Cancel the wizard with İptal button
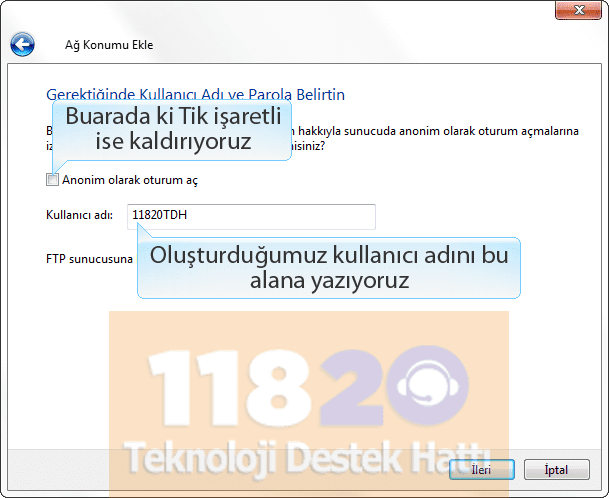 [x=557, y=470]
